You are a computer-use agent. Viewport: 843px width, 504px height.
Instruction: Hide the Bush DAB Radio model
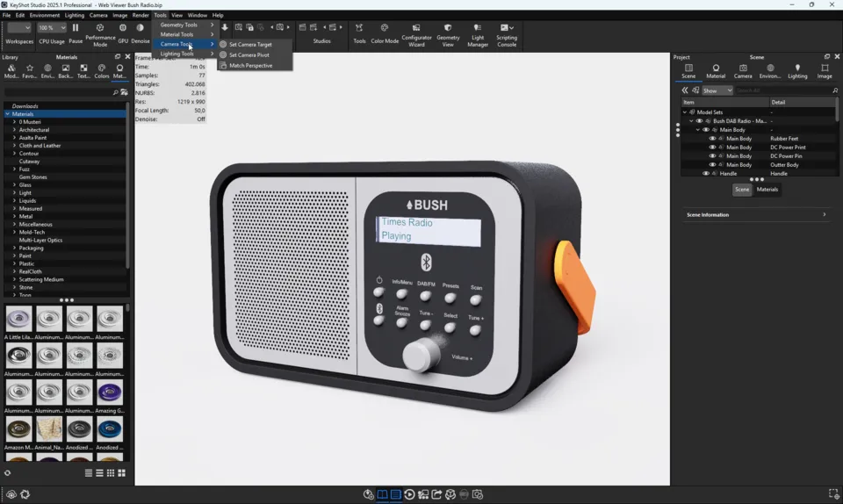(700, 121)
